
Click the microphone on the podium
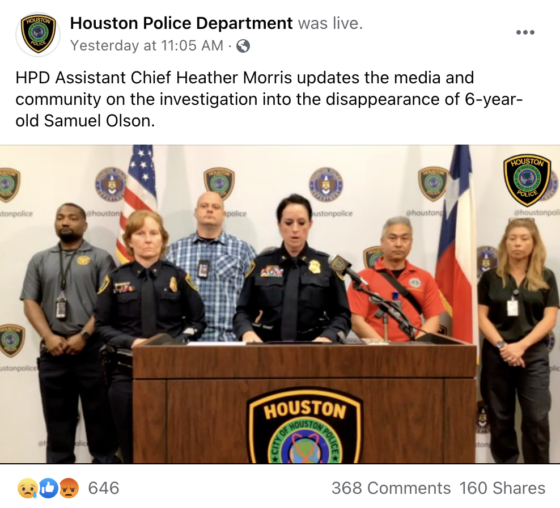click(345, 268)
